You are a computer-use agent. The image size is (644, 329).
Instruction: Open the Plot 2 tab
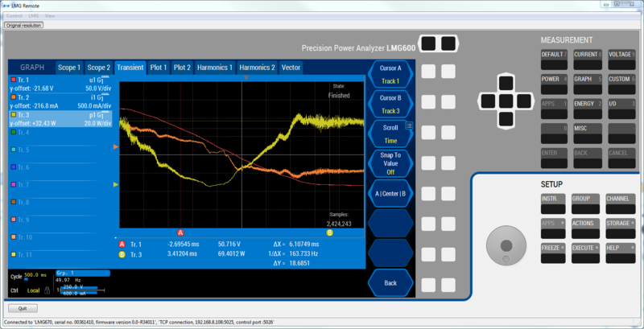pyautogui.click(x=183, y=68)
